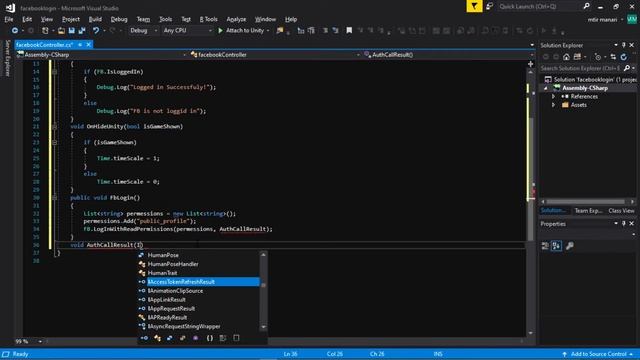The height and width of the screenshot is (360, 640).
Task: Pin the Solution Explorer panel
Action: coord(624,45)
